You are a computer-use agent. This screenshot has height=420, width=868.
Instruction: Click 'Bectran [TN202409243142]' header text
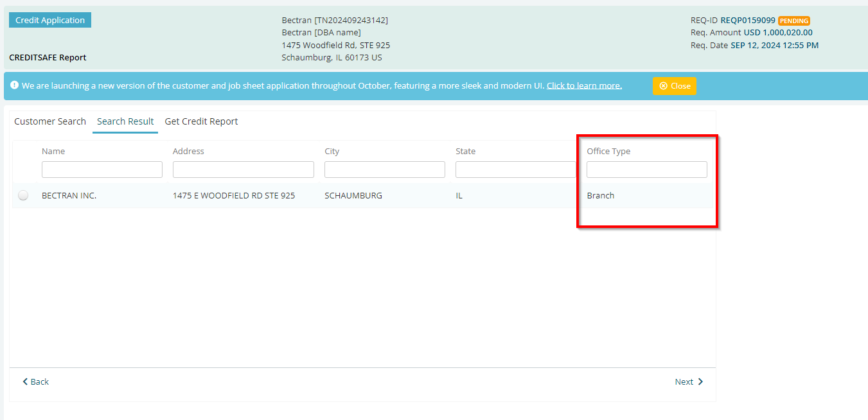click(335, 20)
